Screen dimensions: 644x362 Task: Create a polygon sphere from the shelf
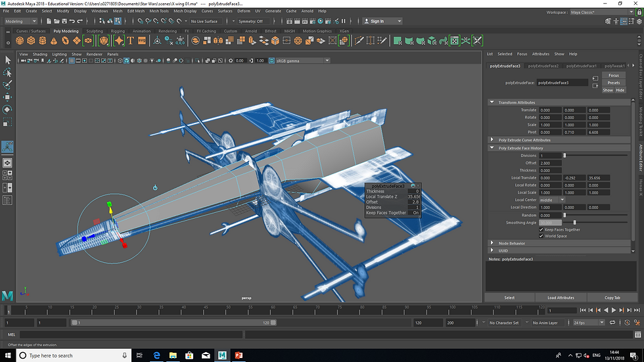(x=20, y=41)
